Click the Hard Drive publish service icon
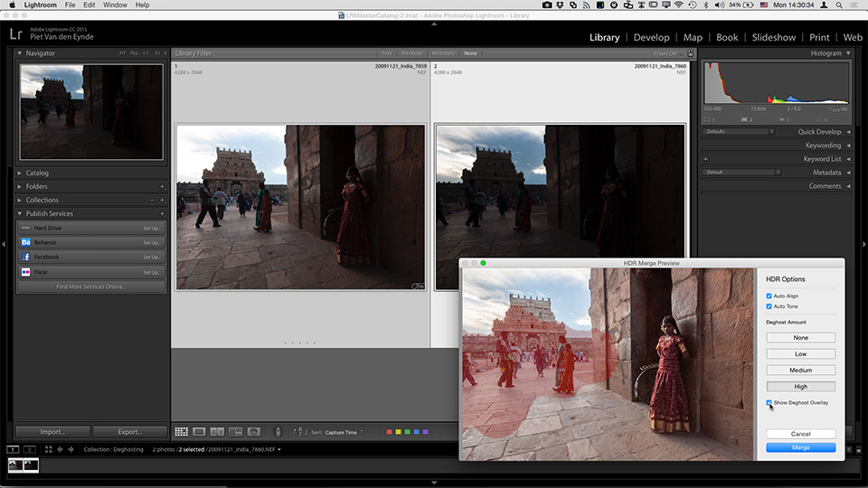The width and height of the screenshot is (868, 488). point(25,228)
